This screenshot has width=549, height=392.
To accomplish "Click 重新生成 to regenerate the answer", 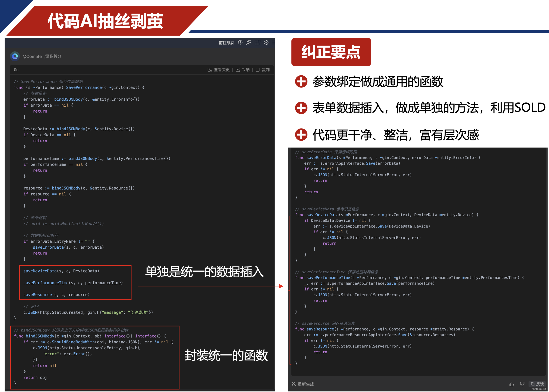I will pos(303,384).
